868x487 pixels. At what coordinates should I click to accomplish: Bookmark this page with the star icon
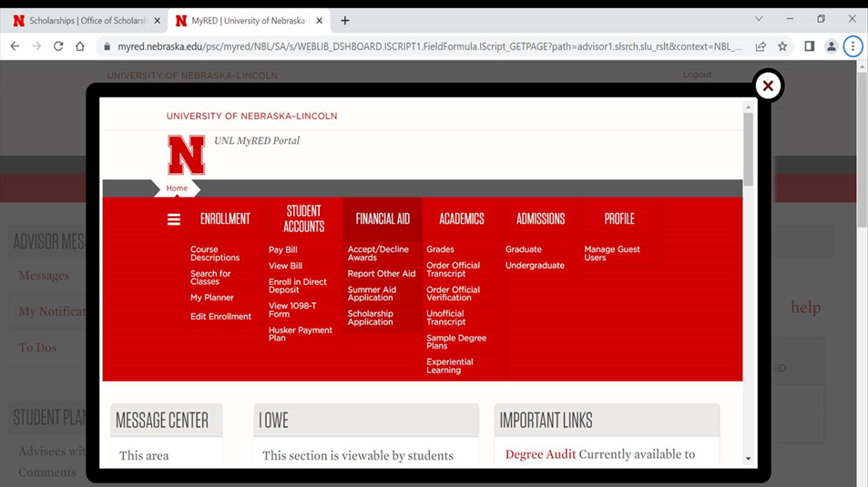coord(782,46)
